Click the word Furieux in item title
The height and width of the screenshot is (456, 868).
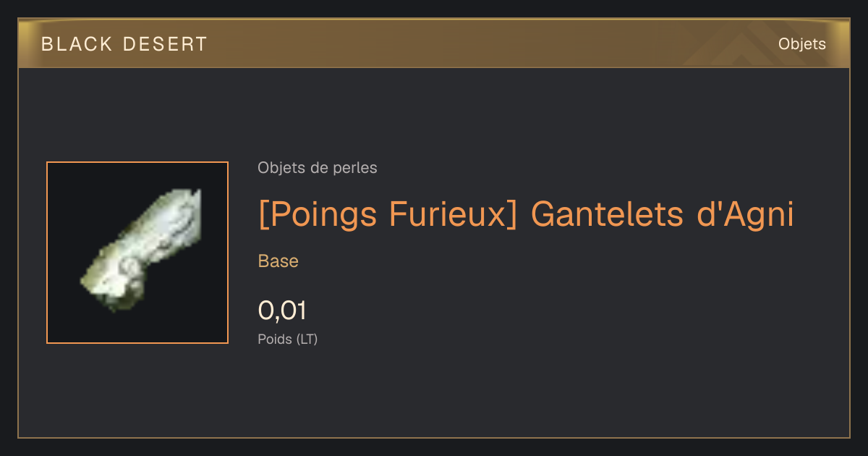[x=448, y=214]
